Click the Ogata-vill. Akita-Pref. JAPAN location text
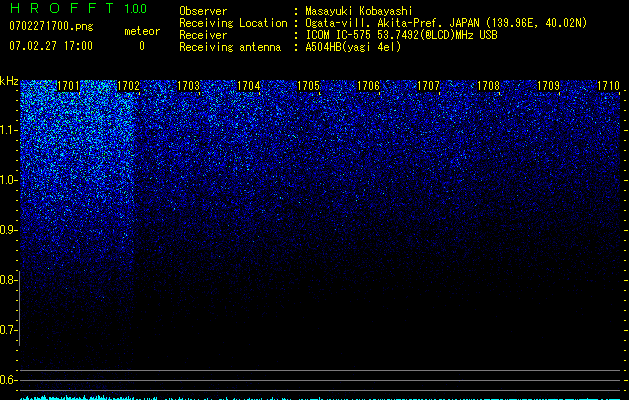629x400 pixels. point(446,23)
